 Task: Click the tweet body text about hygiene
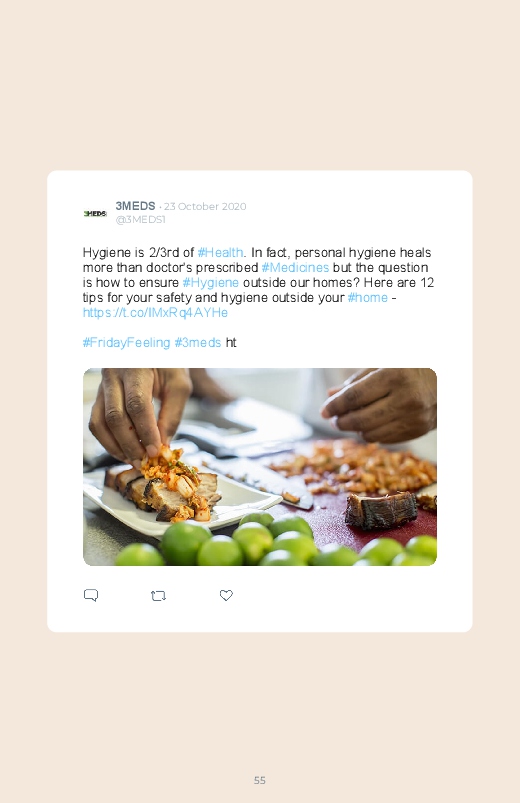258,282
